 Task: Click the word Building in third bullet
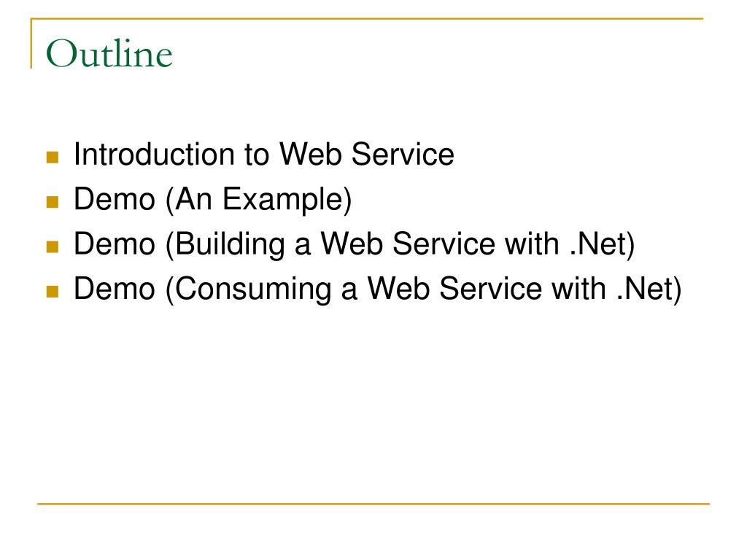coord(230,245)
